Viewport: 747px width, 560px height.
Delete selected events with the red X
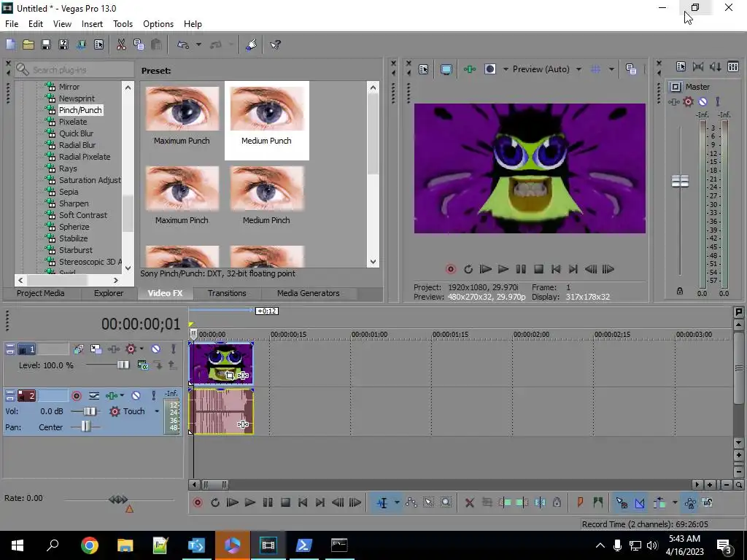point(469,502)
